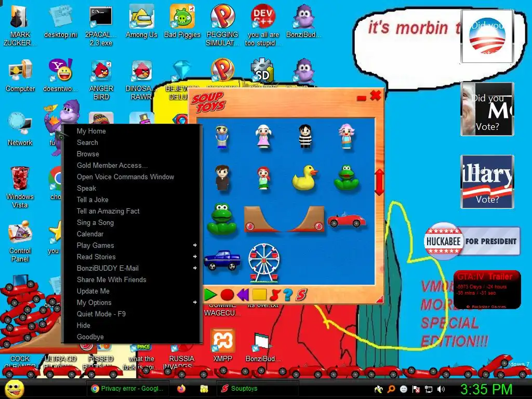
Task: Open the DEV C++ desktop icon
Action: [263, 25]
